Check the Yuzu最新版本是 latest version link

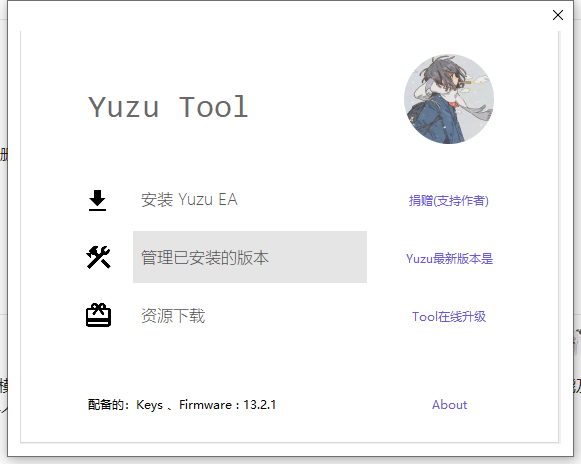click(x=449, y=259)
